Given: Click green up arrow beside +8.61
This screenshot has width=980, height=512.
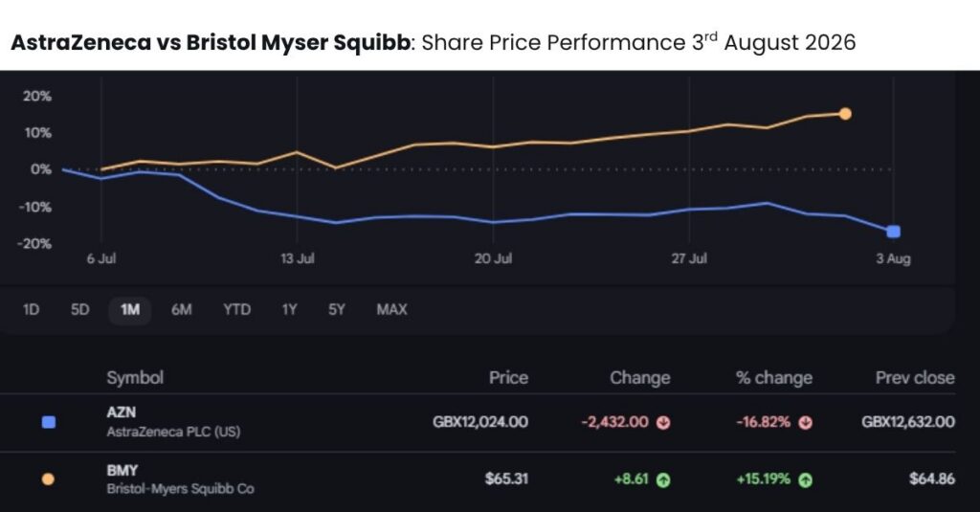Looking at the screenshot, I should coord(663,480).
